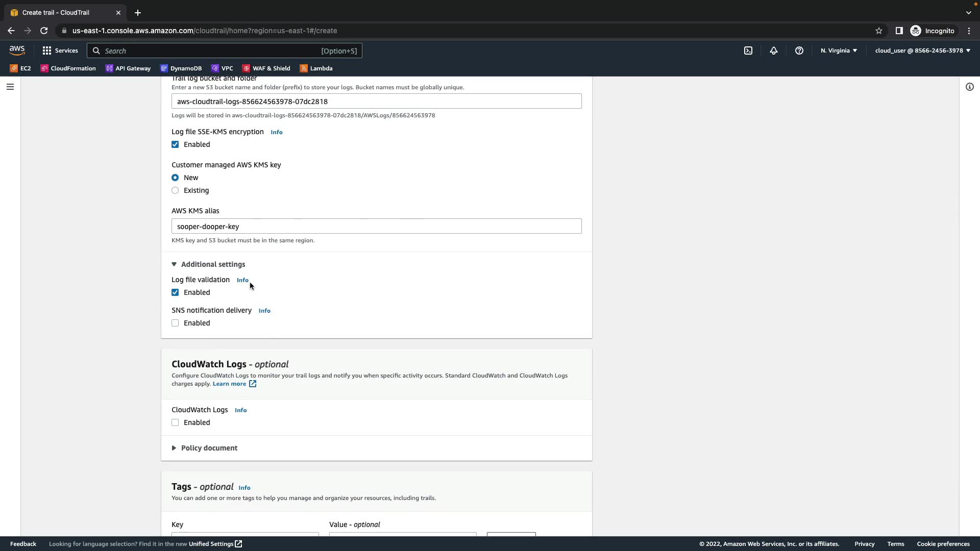The image size is (980, 551).
Task: Open the AWS CloudShell icon
Action: [x=748, y=51]
